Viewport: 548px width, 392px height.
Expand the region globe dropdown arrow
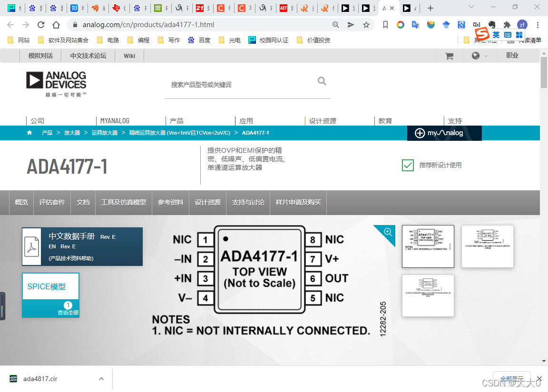tap(486, 56)
